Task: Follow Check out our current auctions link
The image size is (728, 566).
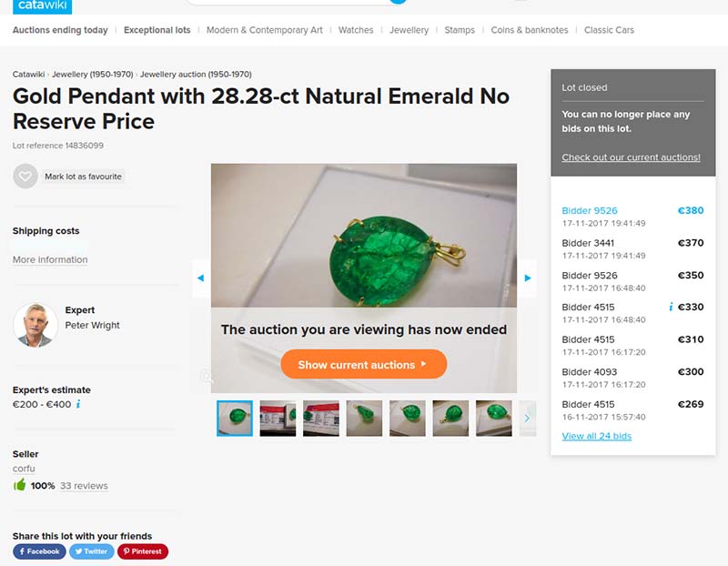Action: point(631,157)
